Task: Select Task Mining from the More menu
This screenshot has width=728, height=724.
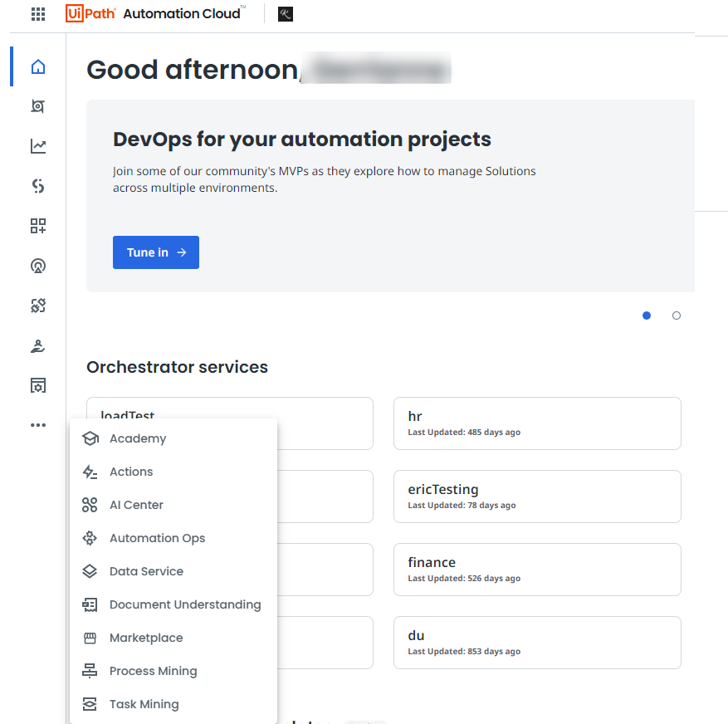Action: pos(173,704)
